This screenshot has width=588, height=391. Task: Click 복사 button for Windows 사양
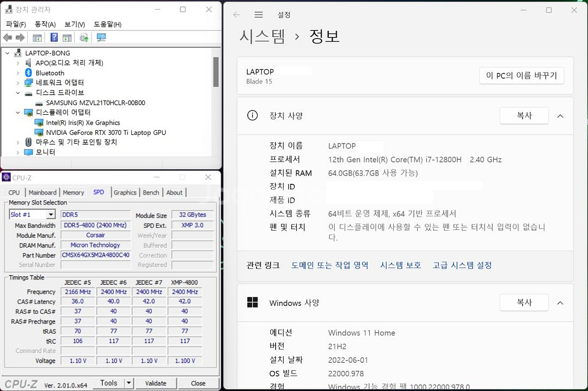point(524,302)
